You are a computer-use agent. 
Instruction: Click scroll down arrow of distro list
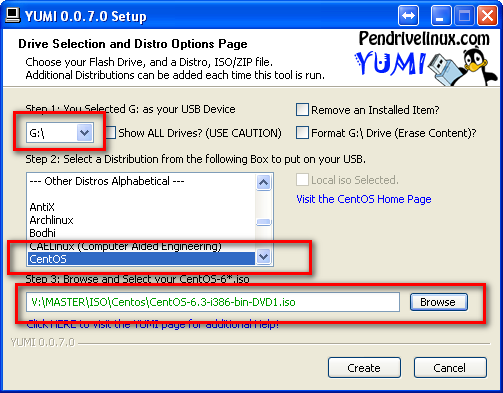coord(264,257)
